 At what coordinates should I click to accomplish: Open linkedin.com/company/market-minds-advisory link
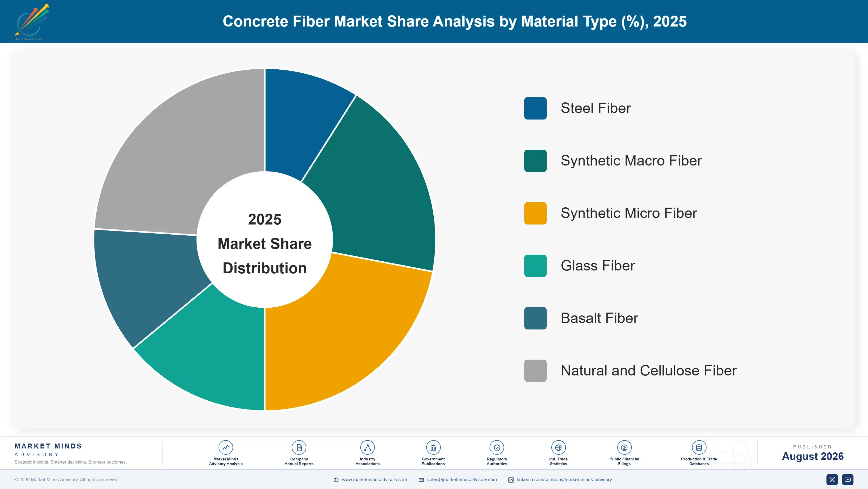[x=564, y=480]
